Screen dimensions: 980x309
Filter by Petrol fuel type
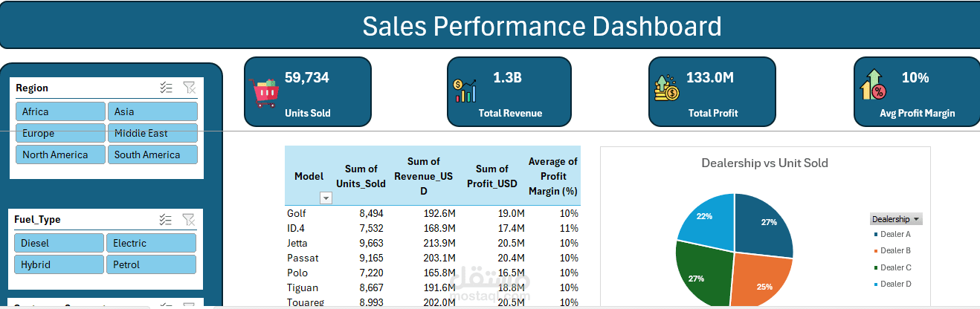[x=151, y=264]
